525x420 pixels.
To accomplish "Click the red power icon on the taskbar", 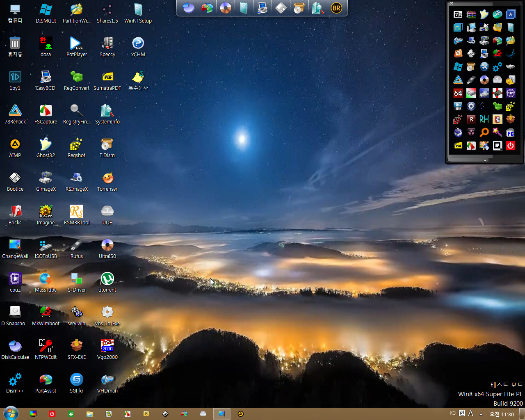I will 52,414.
